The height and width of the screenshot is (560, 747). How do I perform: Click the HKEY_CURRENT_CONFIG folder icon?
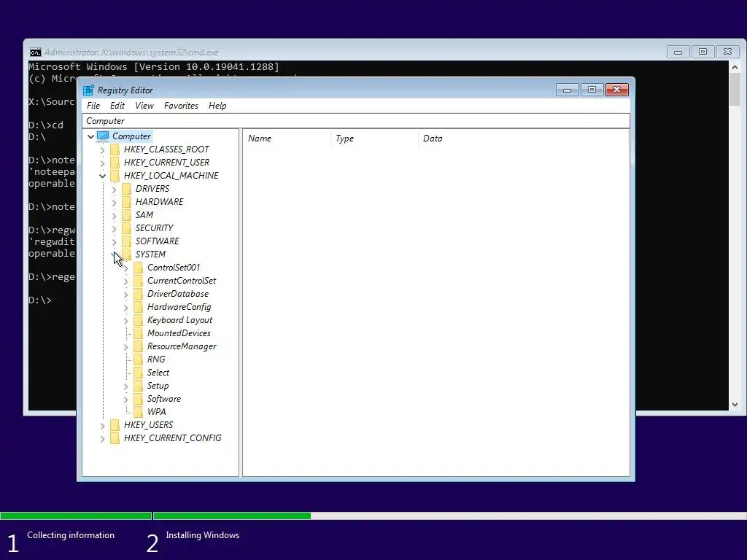[115, 438]
